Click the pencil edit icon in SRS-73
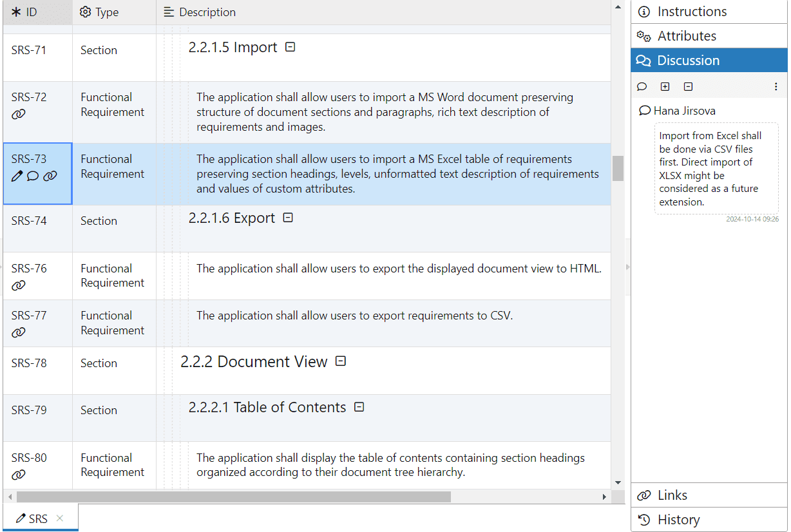 17,176
